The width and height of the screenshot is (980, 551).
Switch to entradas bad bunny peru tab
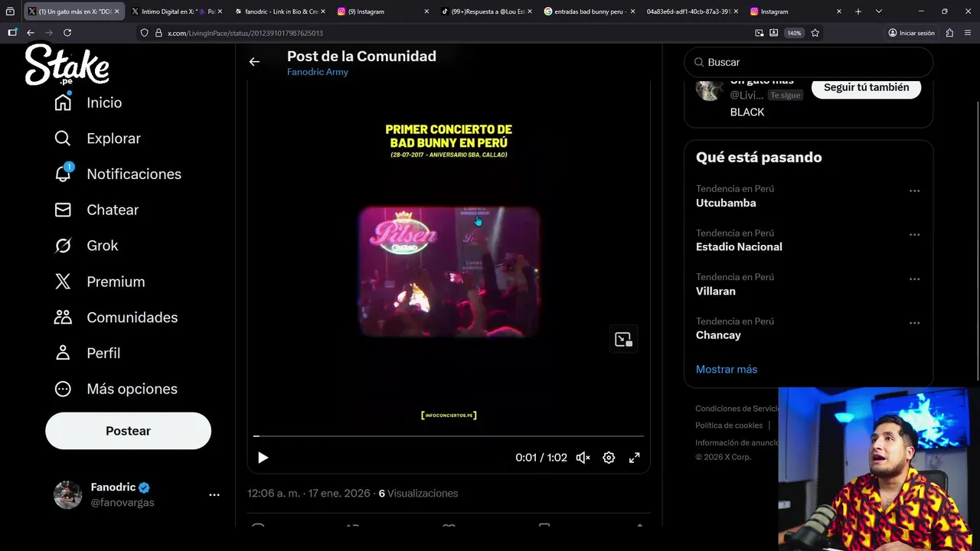pos(588,11)
